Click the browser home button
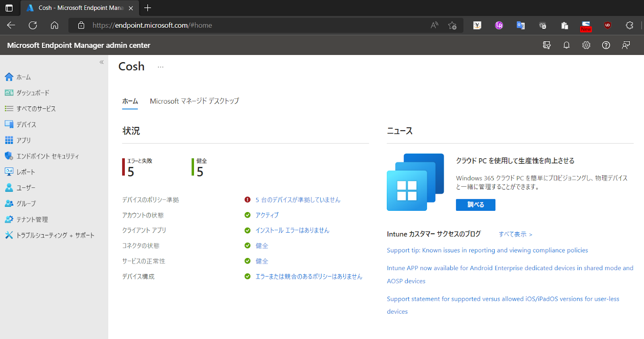This screenshot has height=339, width=644. (54, 25)
